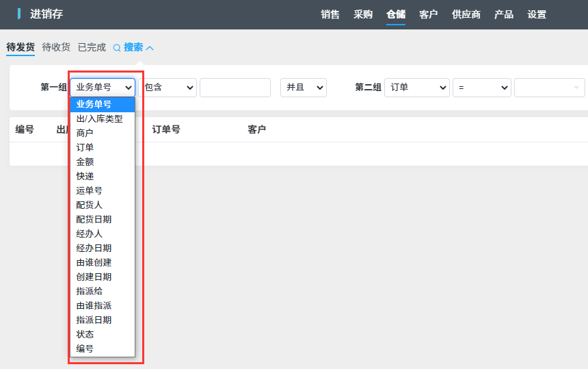Pick 运单号 option
The width and height of the screenshot is (588, 369).
pyautogui.click(x=103, y=191)
